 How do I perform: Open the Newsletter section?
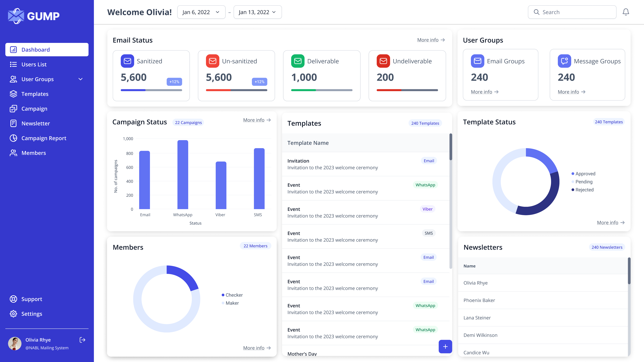47,123
